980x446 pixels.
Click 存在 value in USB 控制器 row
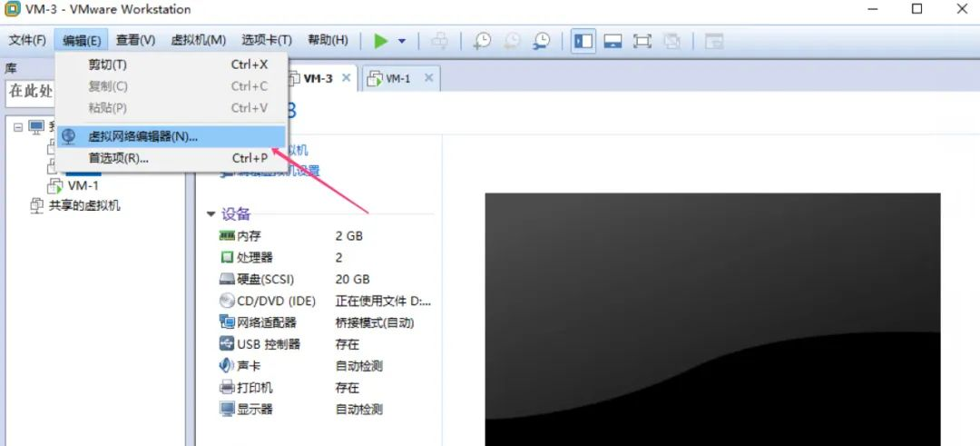pos(348,344)
